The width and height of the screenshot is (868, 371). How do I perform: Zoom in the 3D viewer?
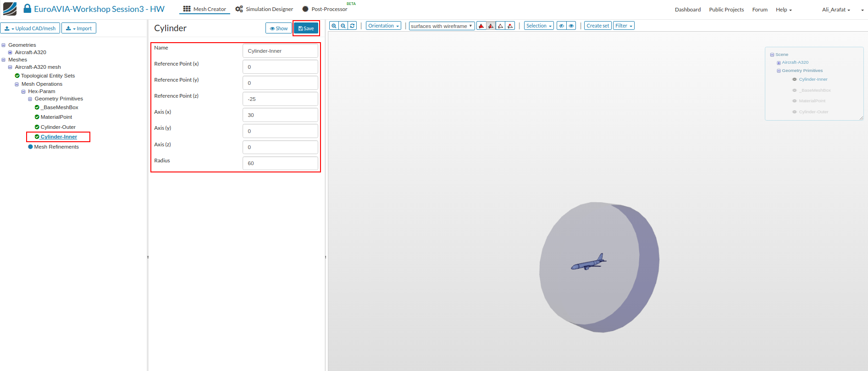[x=334, y=26]
